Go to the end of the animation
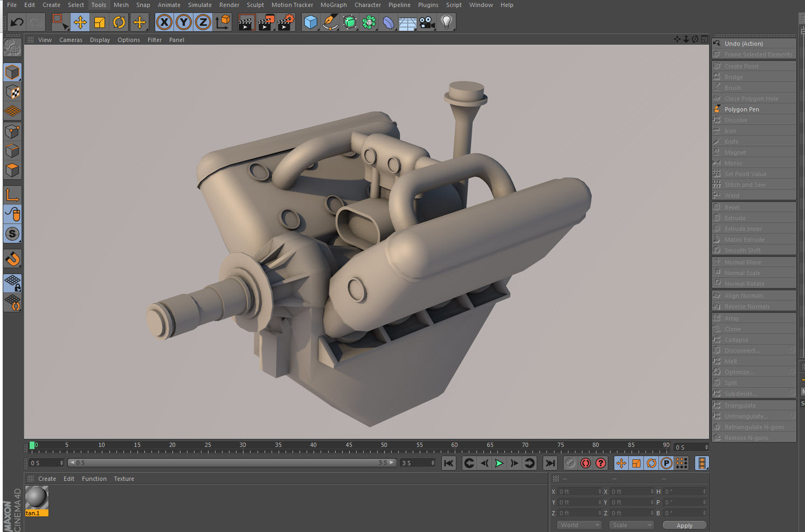This screenshot has width=805, height=532. [x=550, y=463]
